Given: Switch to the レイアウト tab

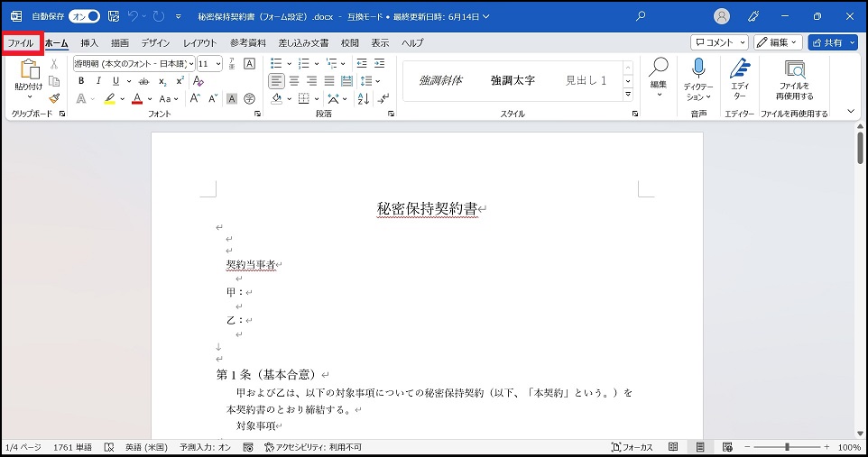Looking at the screenshot, I should coord(199,43).
